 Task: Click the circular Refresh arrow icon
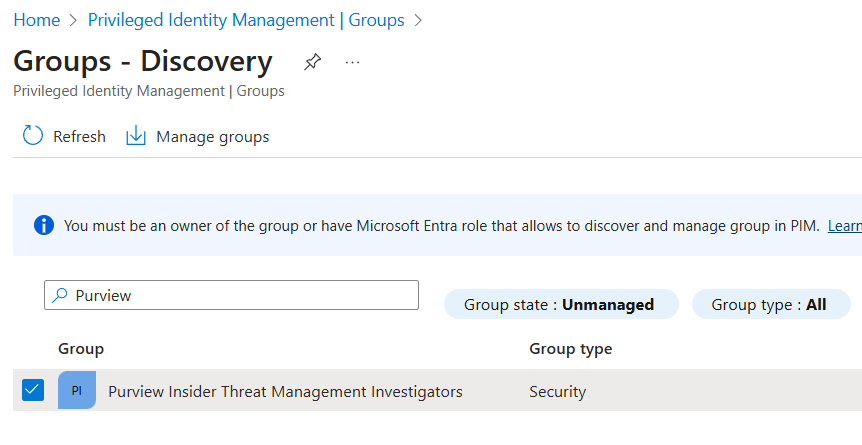pos(33,137)
